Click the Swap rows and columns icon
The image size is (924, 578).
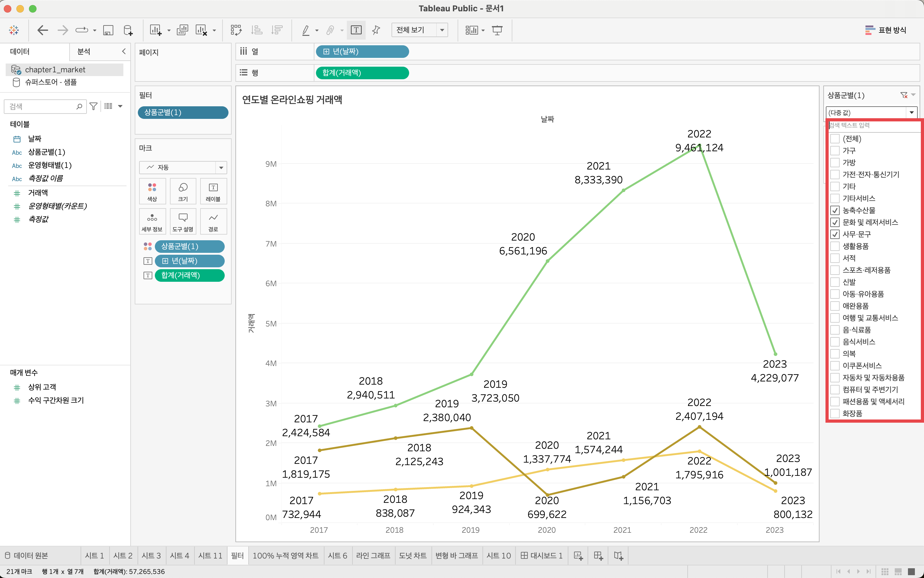click(x=236, y=30)
